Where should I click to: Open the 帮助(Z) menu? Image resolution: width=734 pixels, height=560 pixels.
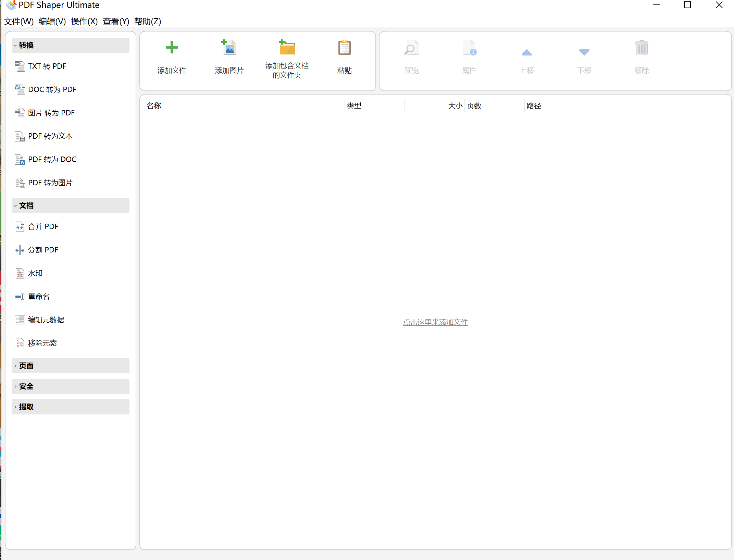point(148,22)
